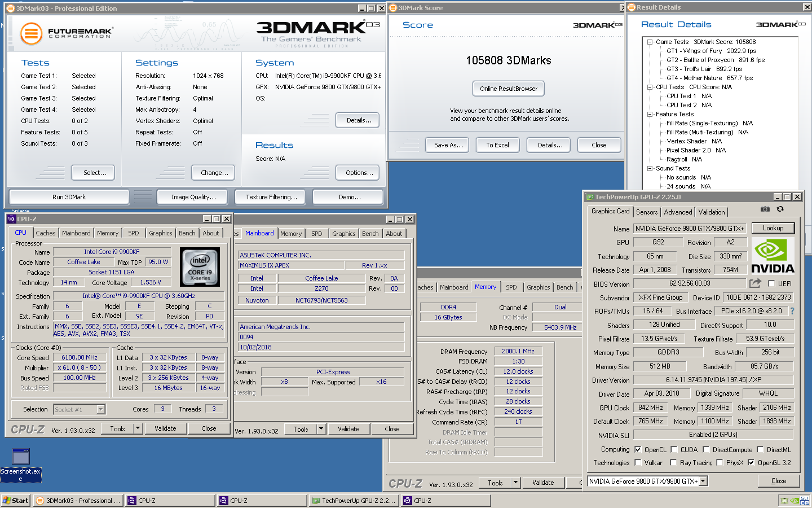Click the GPU name field in GPU-Z
Image resolution: width=812 pixels, height=508 pixels.
[690, 228]
